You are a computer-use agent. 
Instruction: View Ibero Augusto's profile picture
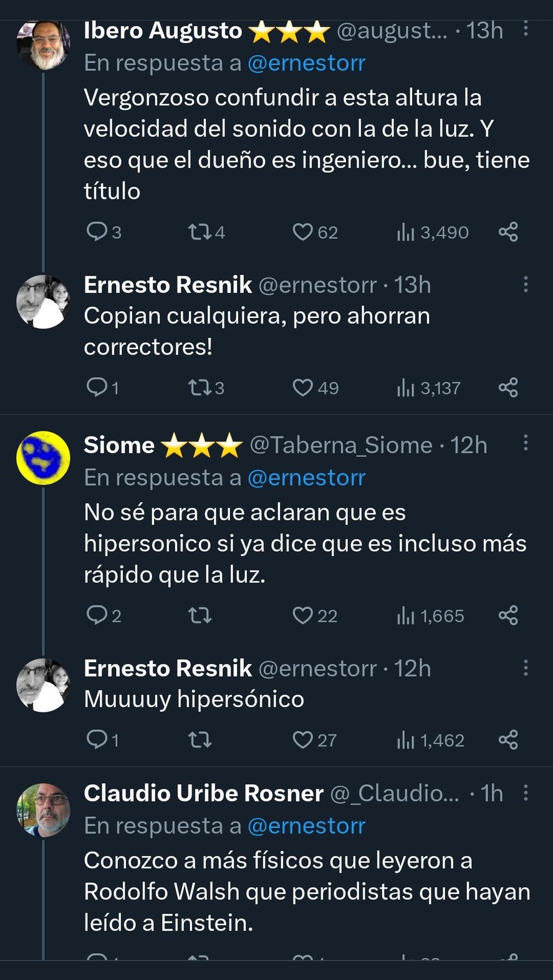(43, 44)
